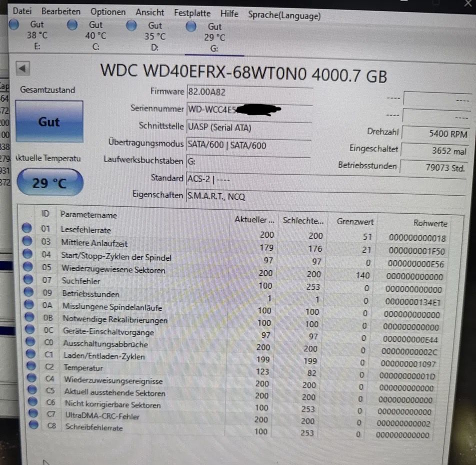Click the Rohwerte column header
Screen dimensions: 476x465
point(430,223)
